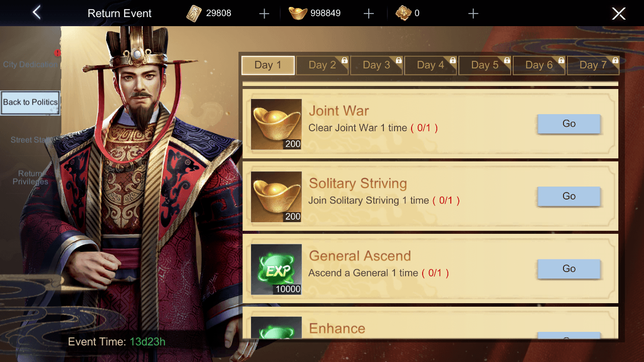
Task: Click Go button for Joint War
Action: pyautogui.click(x=569, y=124)
